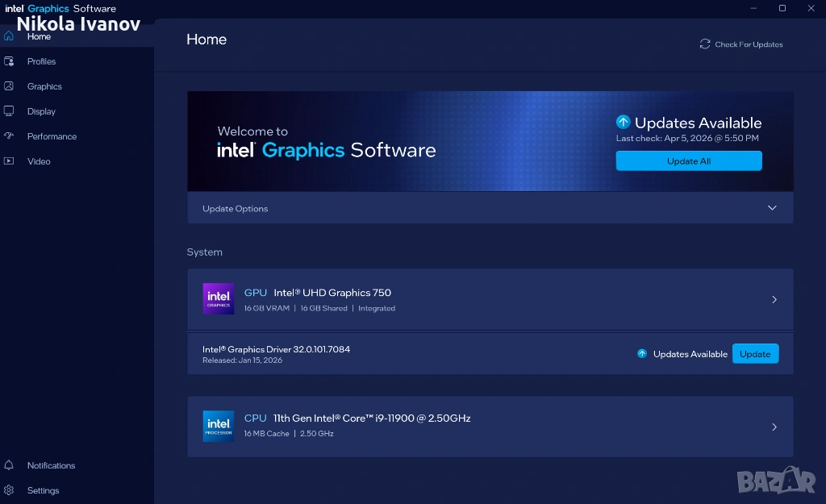Viewport: 826px width, 504px height.
Task: Go to the Performance menu item
Action: tap(52, 136)
